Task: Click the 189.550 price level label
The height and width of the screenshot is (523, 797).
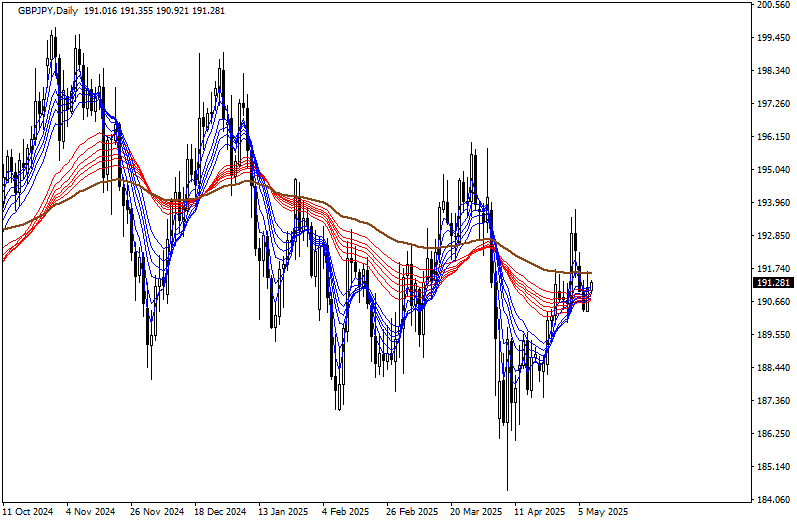Action: tap(773, 335)
